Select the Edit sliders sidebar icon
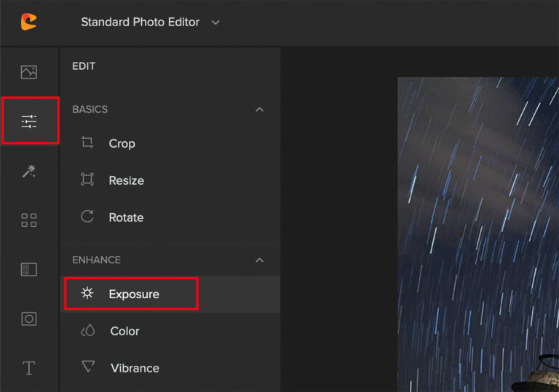Viewport: 559px width, 392px height. [x=29, y=121]
